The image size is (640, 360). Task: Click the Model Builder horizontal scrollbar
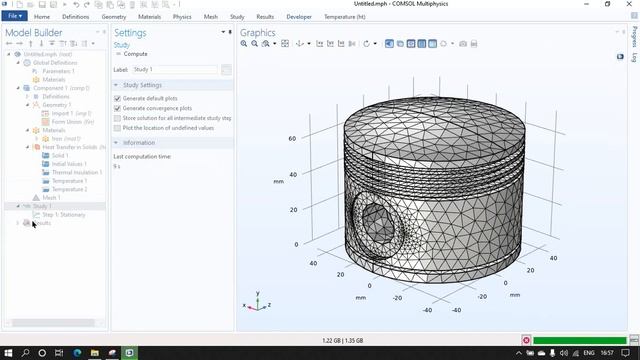pyautogui.click(x=53, y=323)
